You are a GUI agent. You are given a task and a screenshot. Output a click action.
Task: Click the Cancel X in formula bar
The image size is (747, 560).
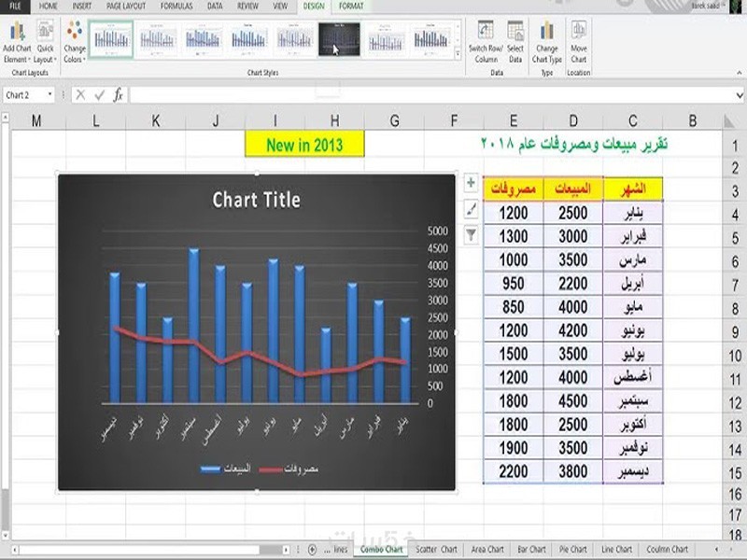80,95
